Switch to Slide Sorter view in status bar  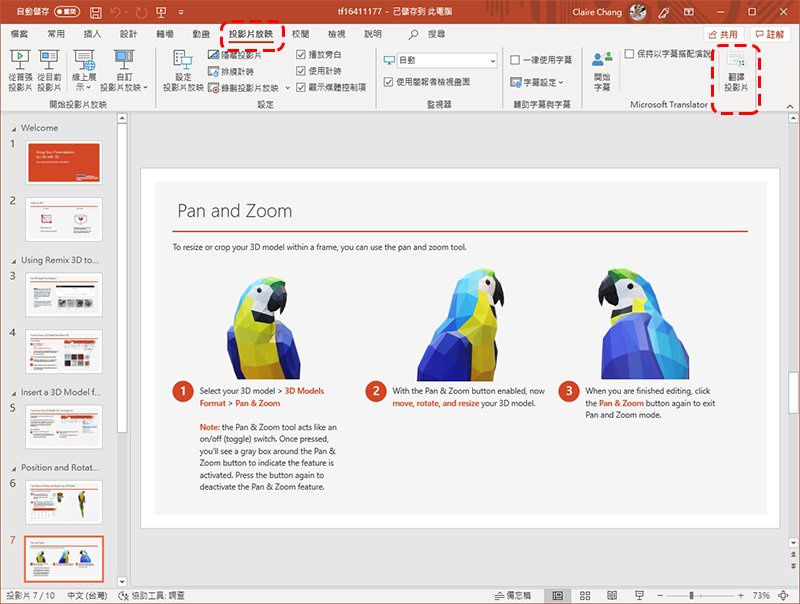(585, 595)
